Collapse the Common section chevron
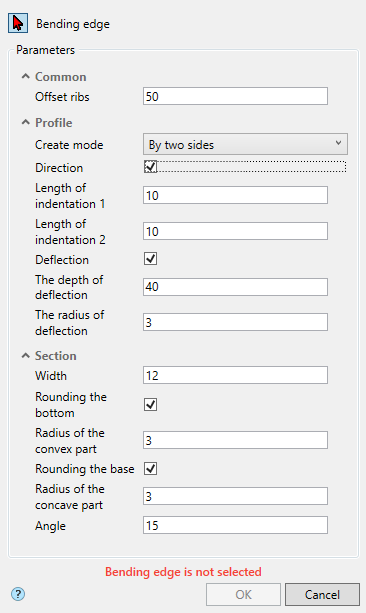Screen dimensions: 366x613 (25, 77)
